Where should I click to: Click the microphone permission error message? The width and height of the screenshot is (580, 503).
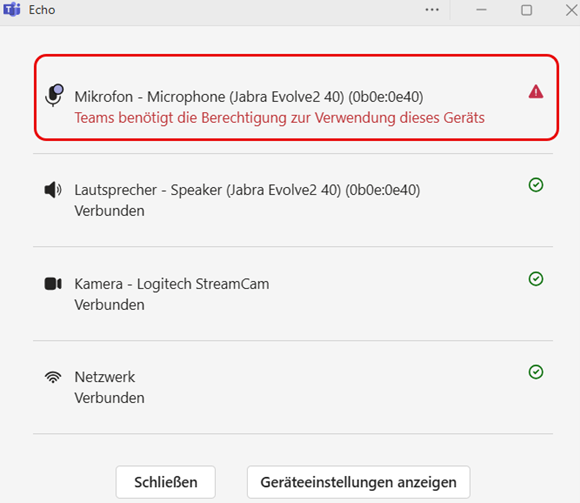coord(279,118)
